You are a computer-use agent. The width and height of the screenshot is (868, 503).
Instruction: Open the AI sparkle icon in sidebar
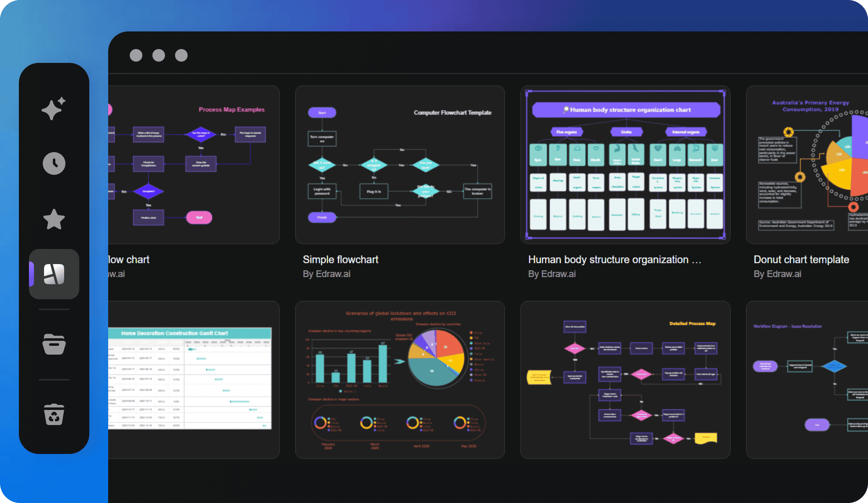point(54,109)
